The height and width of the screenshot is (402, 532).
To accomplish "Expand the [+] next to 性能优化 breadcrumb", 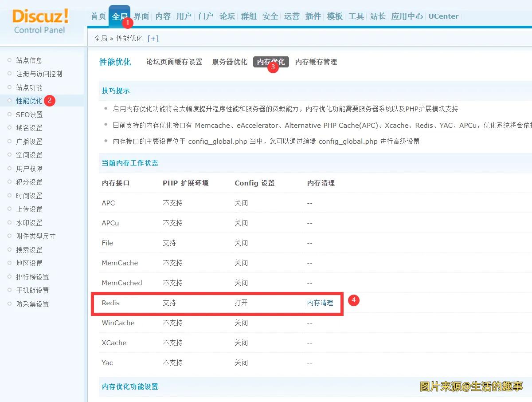I will (153, 38).
